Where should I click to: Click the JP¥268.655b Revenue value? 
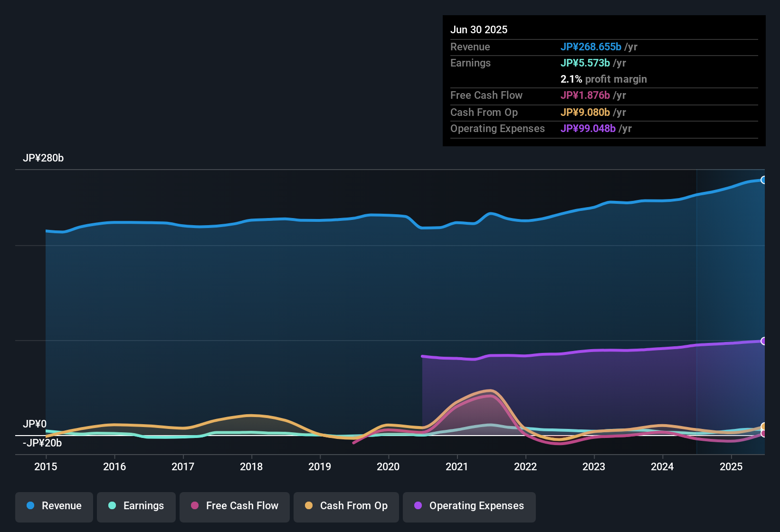tap(591, 47)
